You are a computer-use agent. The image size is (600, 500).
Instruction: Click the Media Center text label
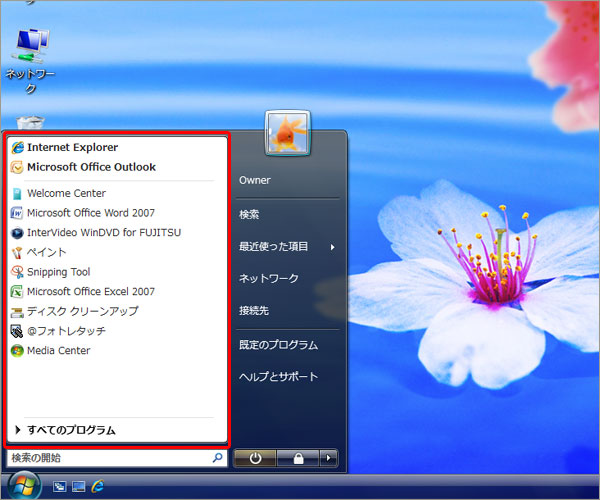pos(59,351)
